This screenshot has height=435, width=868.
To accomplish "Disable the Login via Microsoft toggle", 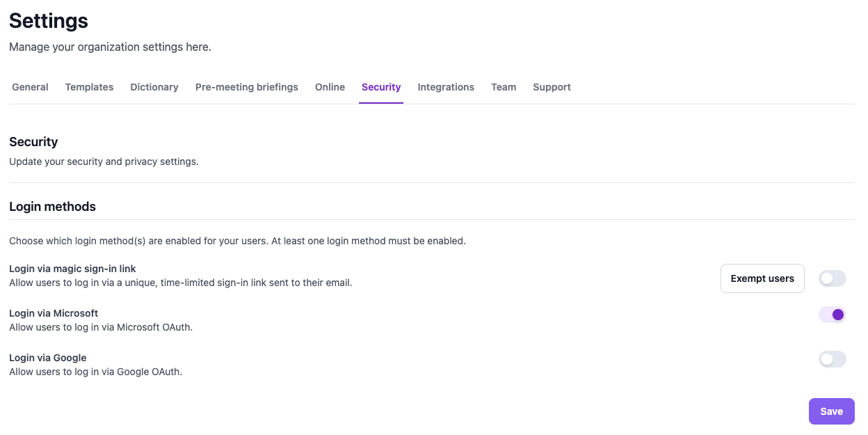I will coord(832,315).
